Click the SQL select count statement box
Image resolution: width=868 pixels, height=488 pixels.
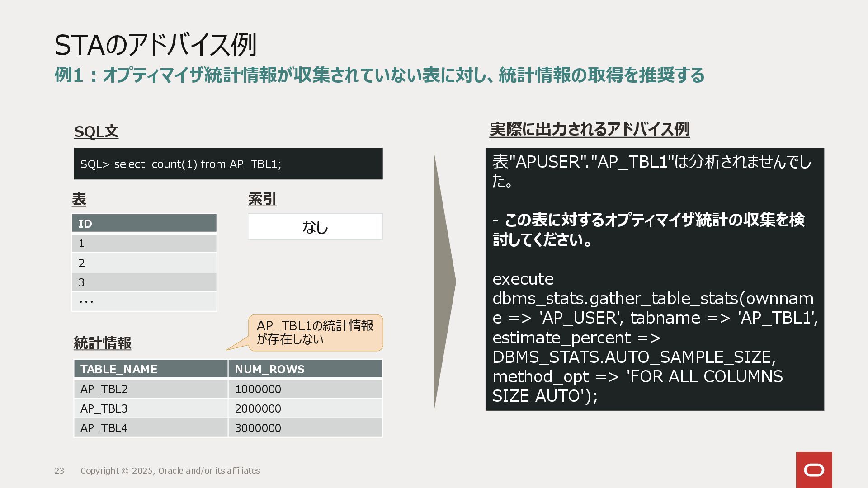tap(228, 164)
